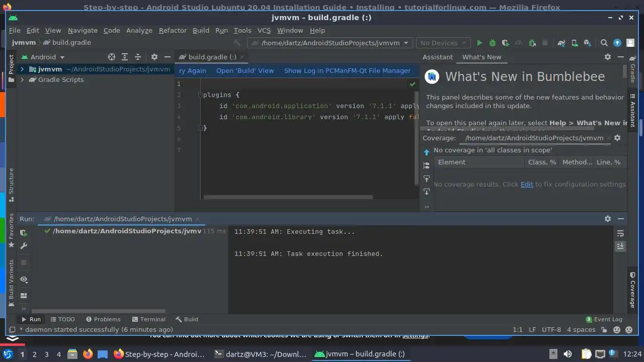Click Flatten Packages icon in Coverage panel
The height and width of the screenshot is (362, 644).
[x=427, y=165]
